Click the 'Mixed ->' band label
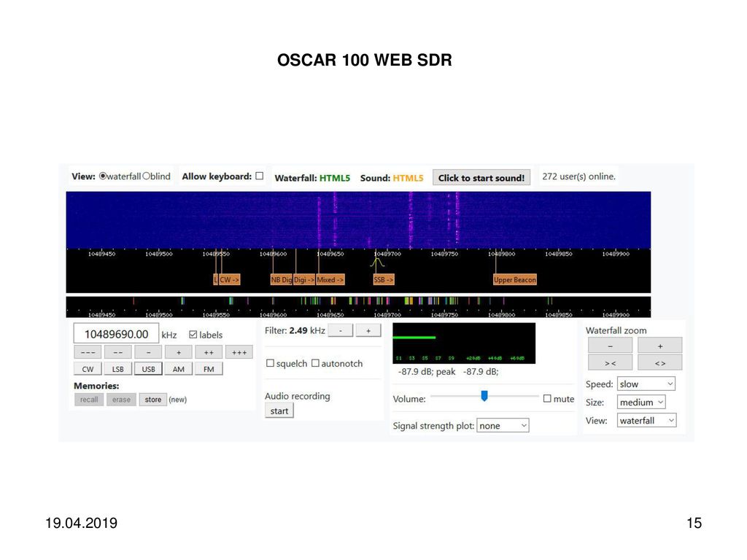The height and width of the screenshot is (560, 747). [x=330, y=280]
